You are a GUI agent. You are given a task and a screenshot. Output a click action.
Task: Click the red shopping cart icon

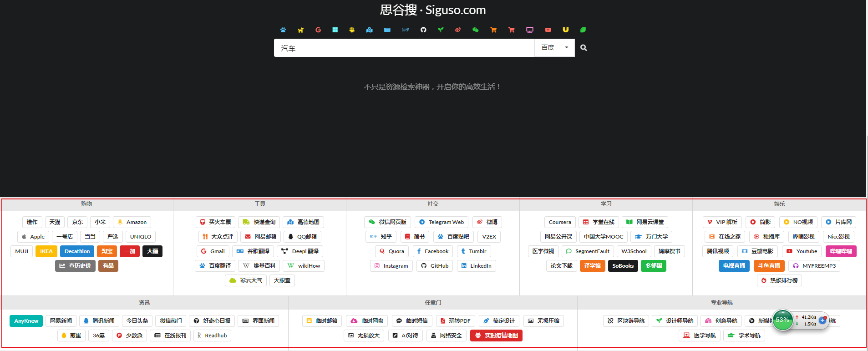click(x=512, y=30)
